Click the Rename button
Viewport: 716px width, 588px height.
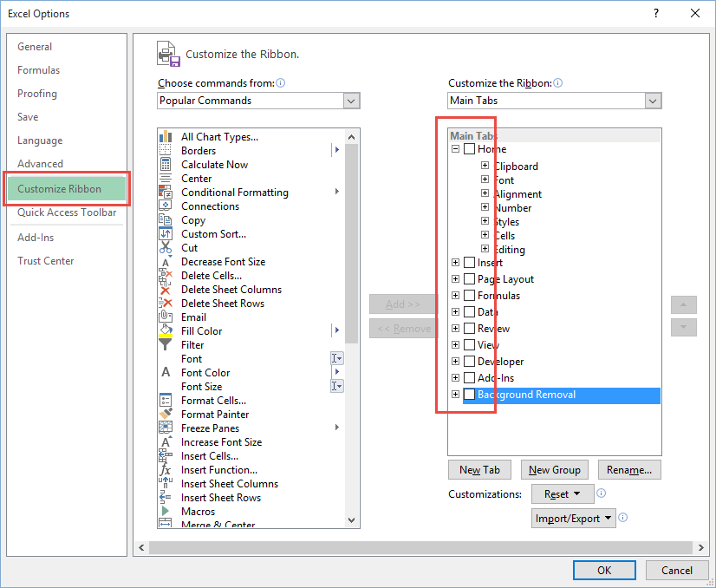[x=629, y=470]
